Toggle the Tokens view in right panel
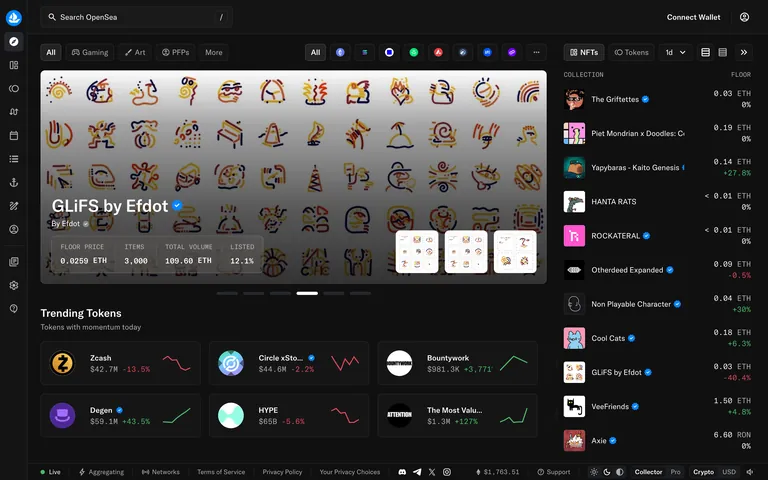 631,52
